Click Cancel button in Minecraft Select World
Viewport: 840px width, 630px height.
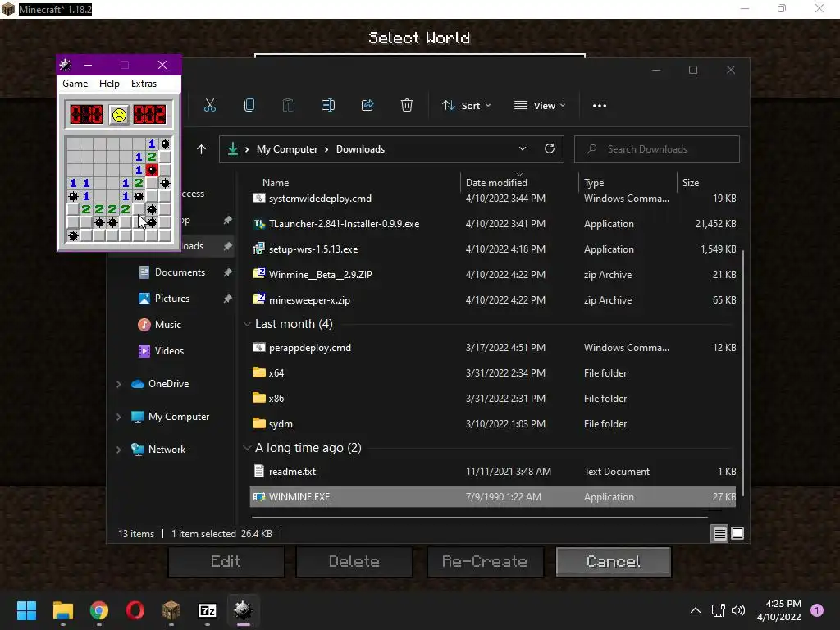pyautogui.click(x=614, y=561)
